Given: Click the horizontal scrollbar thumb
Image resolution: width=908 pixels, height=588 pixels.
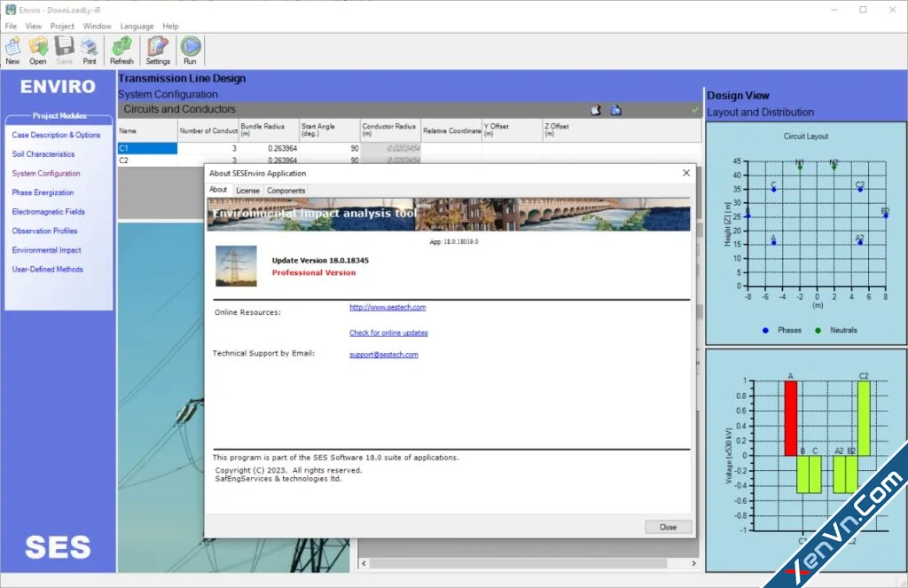Looking at the screenshot, I should 518,563.
